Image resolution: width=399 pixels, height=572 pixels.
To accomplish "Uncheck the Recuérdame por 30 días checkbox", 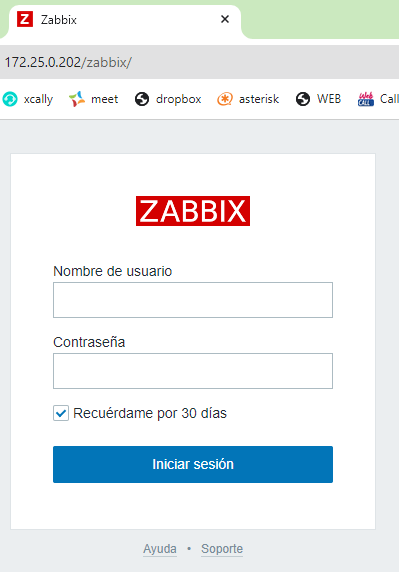I will pyautogui.click(x=61, y=413).
